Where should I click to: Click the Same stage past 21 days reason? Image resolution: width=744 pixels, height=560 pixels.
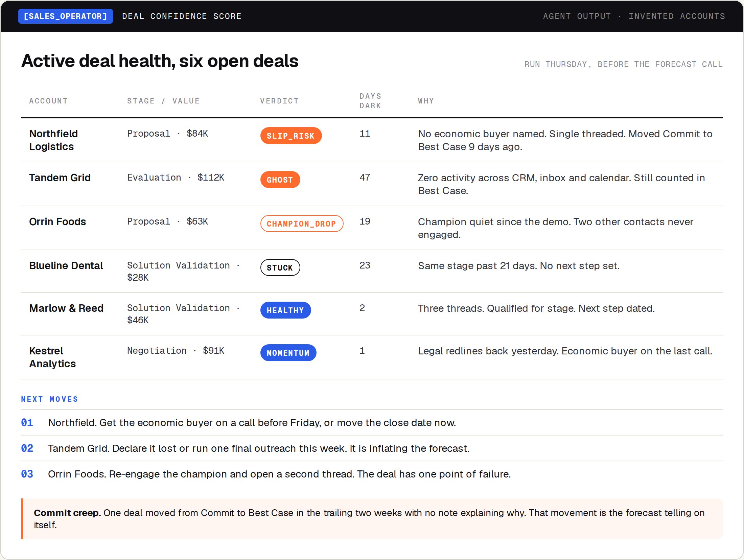519,266
